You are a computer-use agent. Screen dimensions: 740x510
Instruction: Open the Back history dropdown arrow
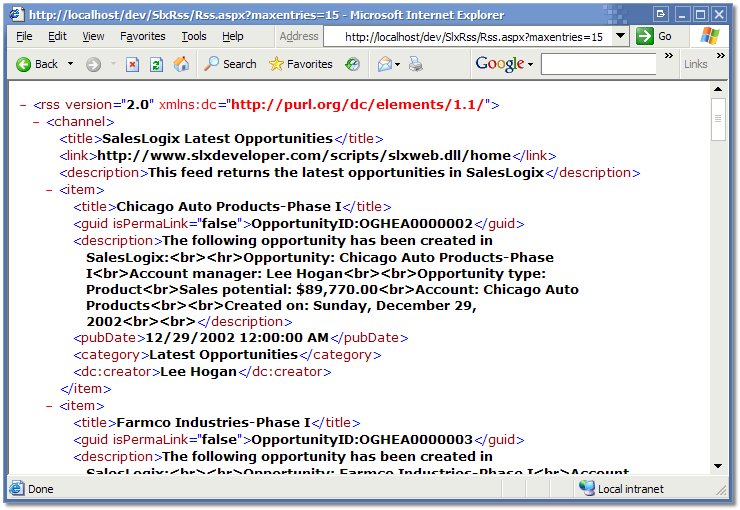[x=70, y=64]
